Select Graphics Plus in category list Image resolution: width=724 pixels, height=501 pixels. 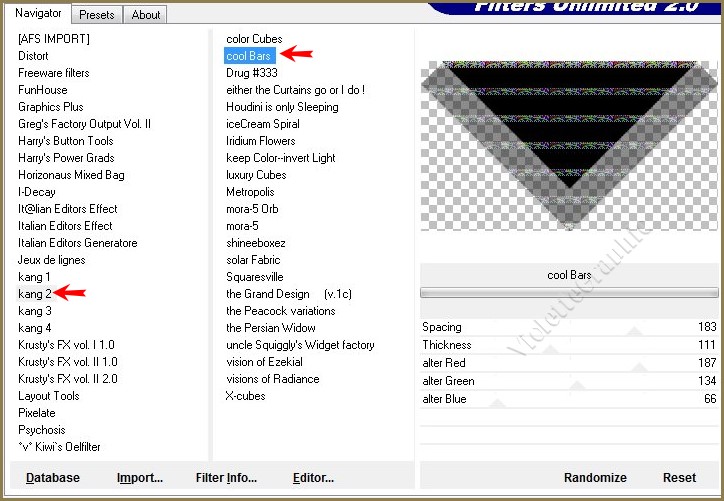[x=51, y=107]
